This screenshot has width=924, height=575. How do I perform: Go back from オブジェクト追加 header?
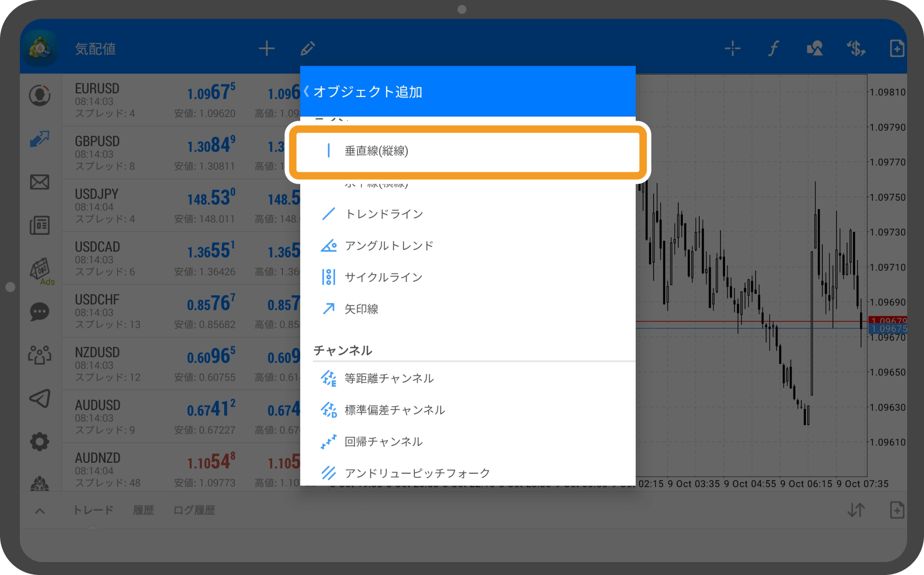coord(307,91)
